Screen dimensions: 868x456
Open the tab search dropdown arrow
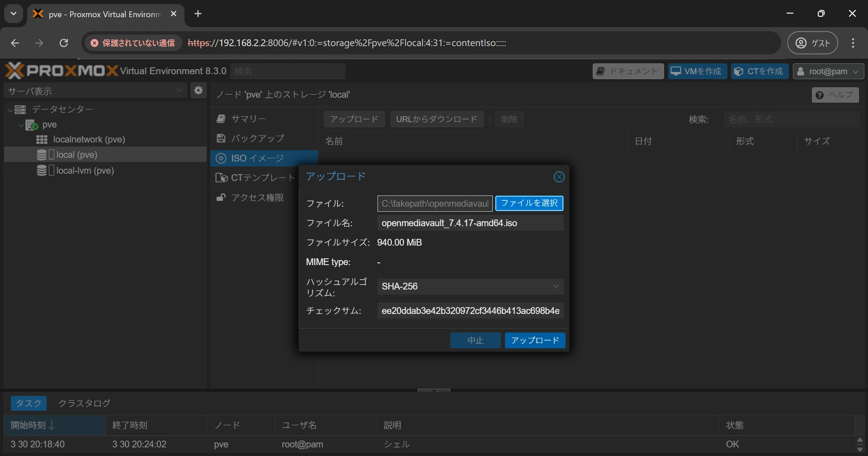click(14, 14)
